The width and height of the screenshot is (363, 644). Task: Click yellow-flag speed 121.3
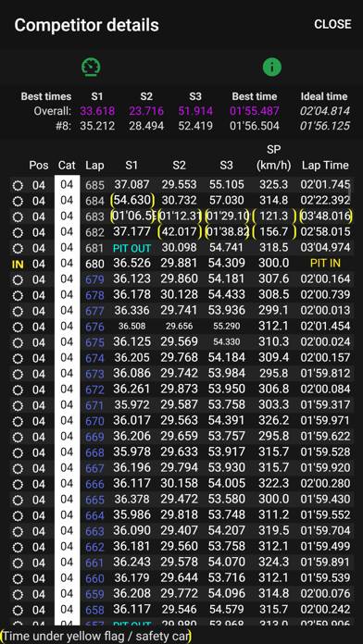[274, 217]
